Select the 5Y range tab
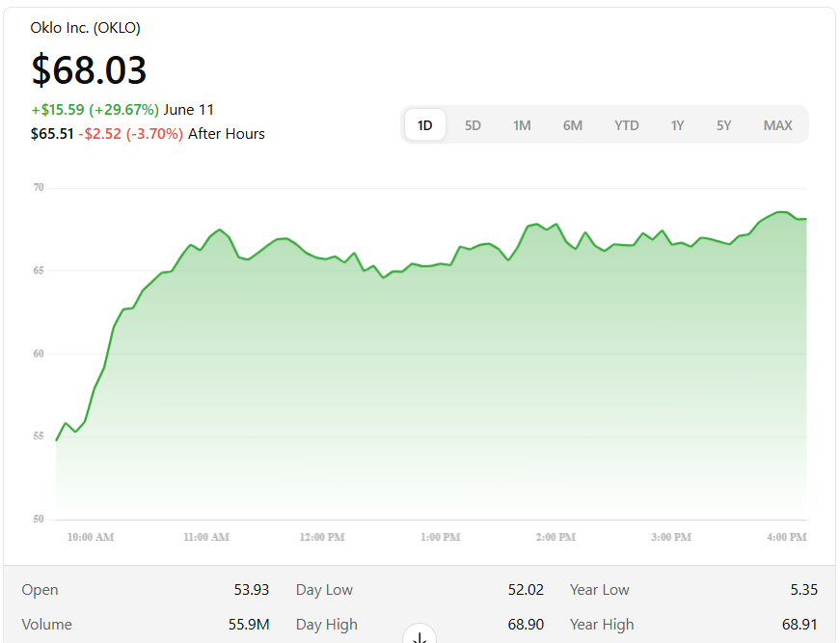 click(x=723, y=125)
